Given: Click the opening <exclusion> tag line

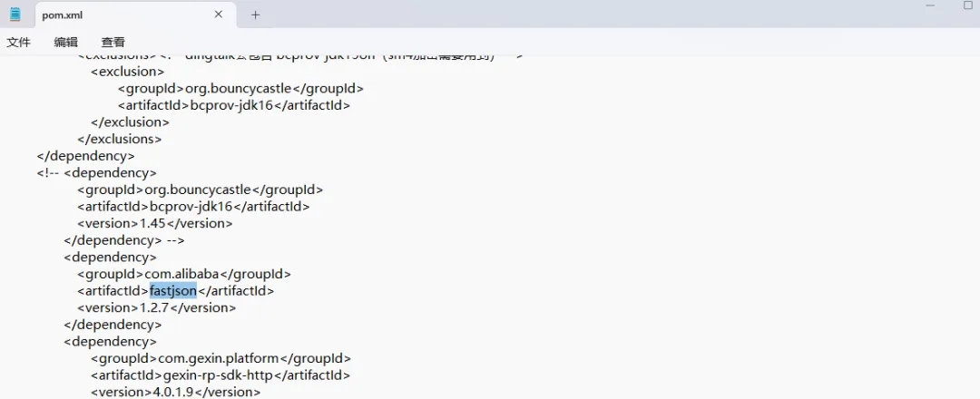Looking at the screenshot, I should (128, 71).
